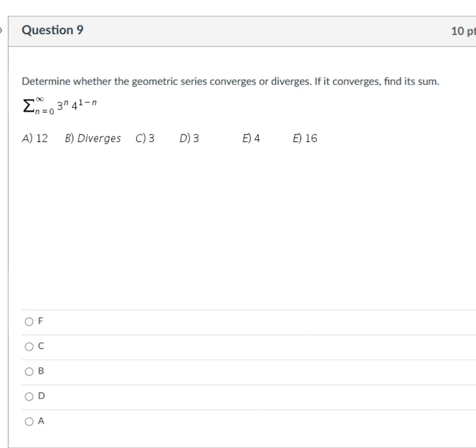Click the 10 pts points label
The height and width of the screenshot is (448, 476).
pyautogui.click(x=463, y=31)
